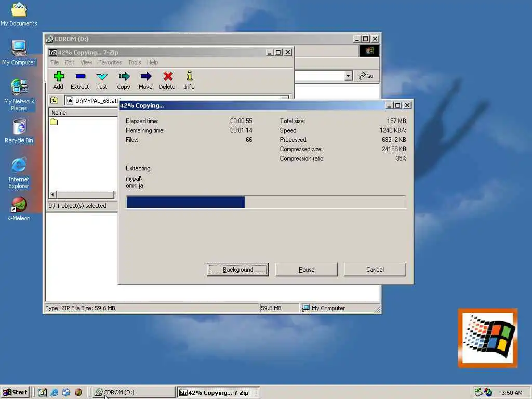Expand the address bar dropdown in the CDROM window
532x399 pixels.
(x=349, y=76)
